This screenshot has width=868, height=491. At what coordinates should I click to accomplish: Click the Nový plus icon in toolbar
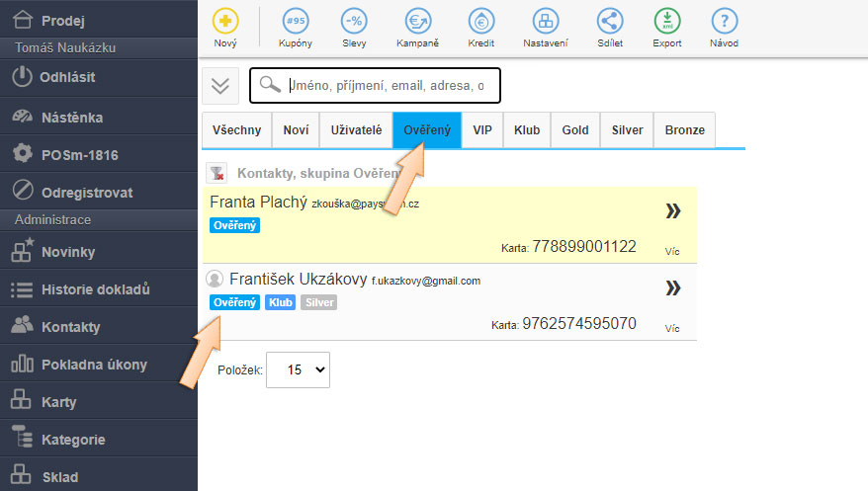click(x=225, y=21)
